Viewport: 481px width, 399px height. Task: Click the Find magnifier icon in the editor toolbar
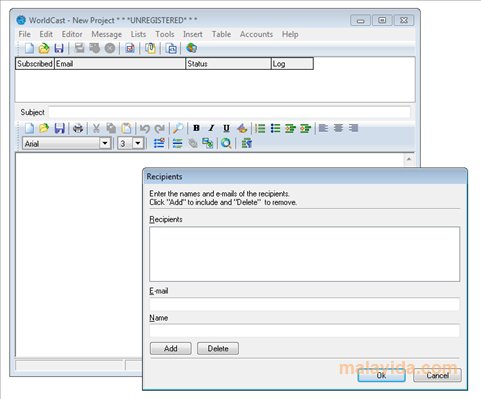click(x=178, y=128)
